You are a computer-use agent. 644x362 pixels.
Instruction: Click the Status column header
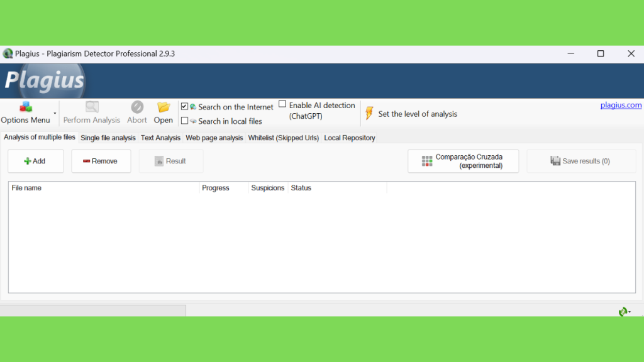click(337, 187)
